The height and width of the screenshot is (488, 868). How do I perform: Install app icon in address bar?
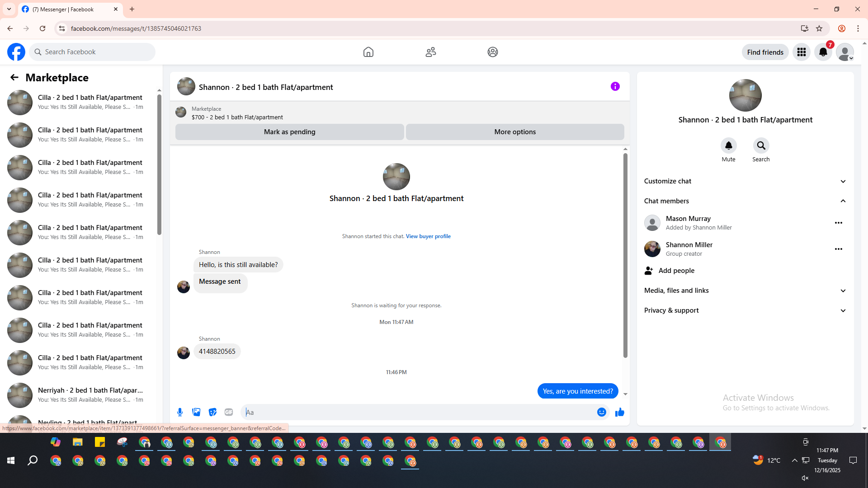coord(805,28)
